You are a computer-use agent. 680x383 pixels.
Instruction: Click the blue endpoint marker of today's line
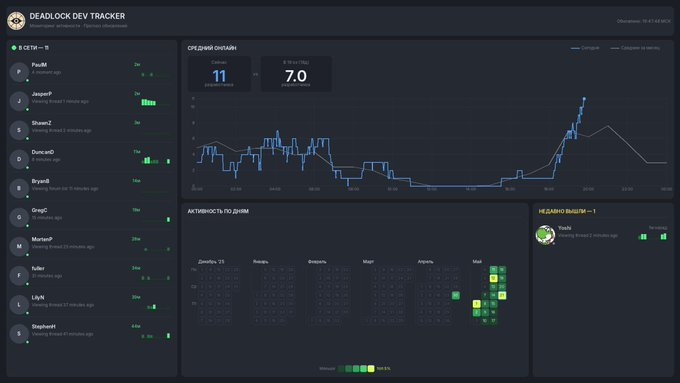coord(584,99)
